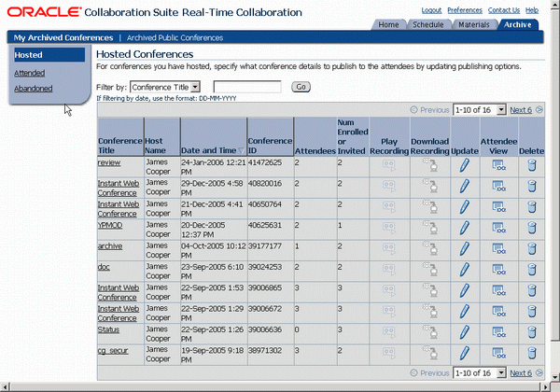Click Download Recording icon for conference 40650764
Viewport: 560px width, 392px height.
[x=430, y=206]
